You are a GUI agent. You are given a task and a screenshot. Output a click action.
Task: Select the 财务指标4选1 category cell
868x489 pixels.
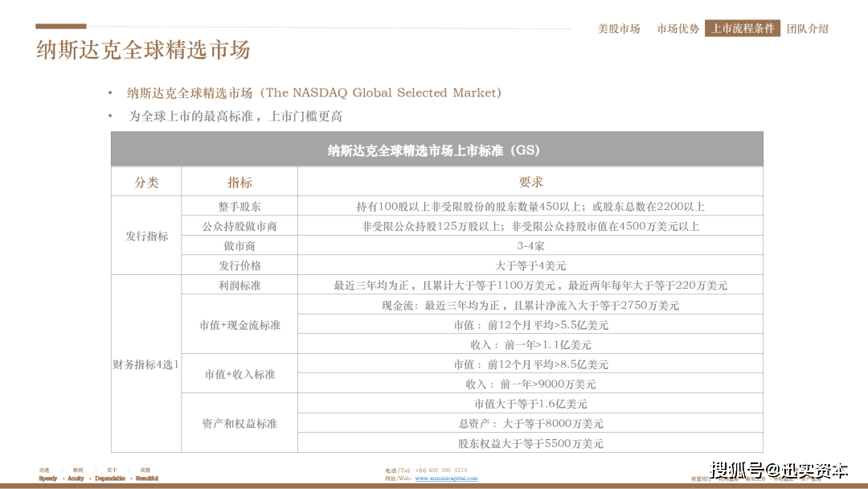pos(146,364)
